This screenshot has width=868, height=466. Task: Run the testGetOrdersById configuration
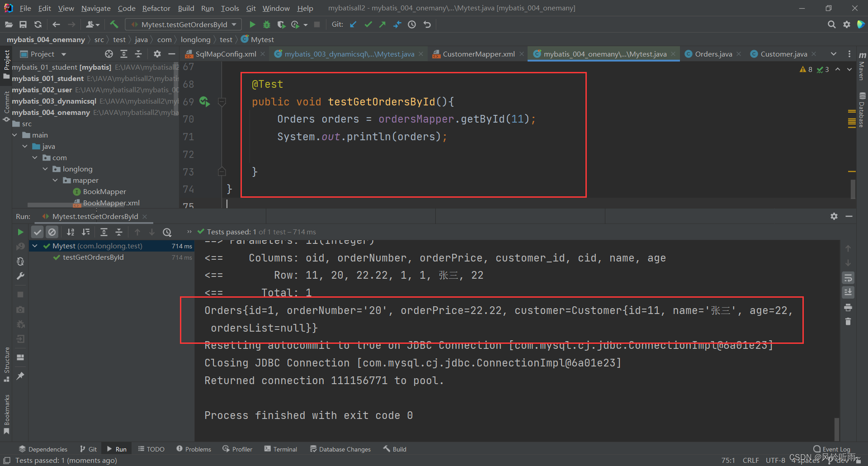coord(253,24)
